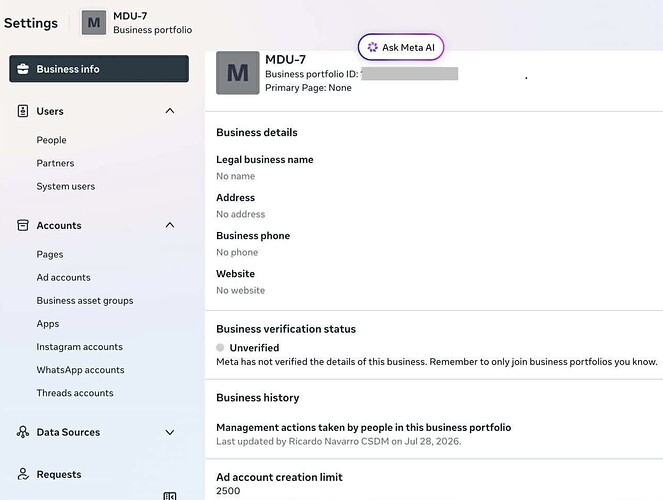663x500 pixels.
Task: Collapse the Accounts section chevron
Action: point(170,225)
